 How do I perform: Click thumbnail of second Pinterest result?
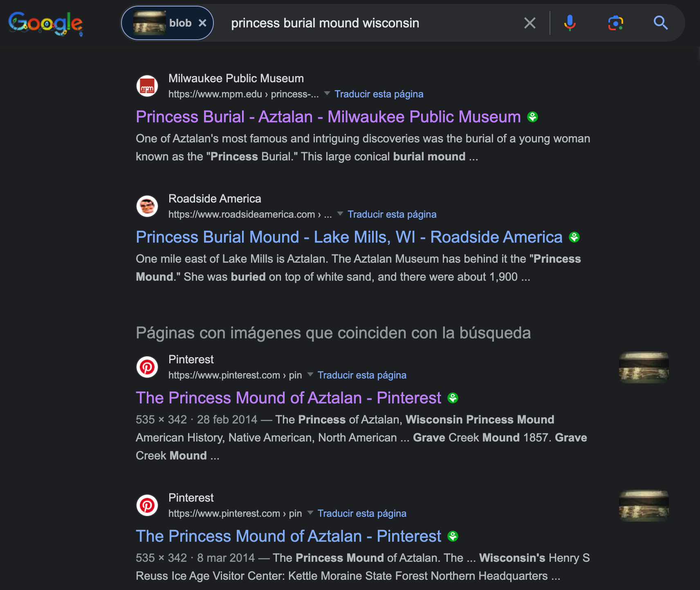click(x=644, y=506)
